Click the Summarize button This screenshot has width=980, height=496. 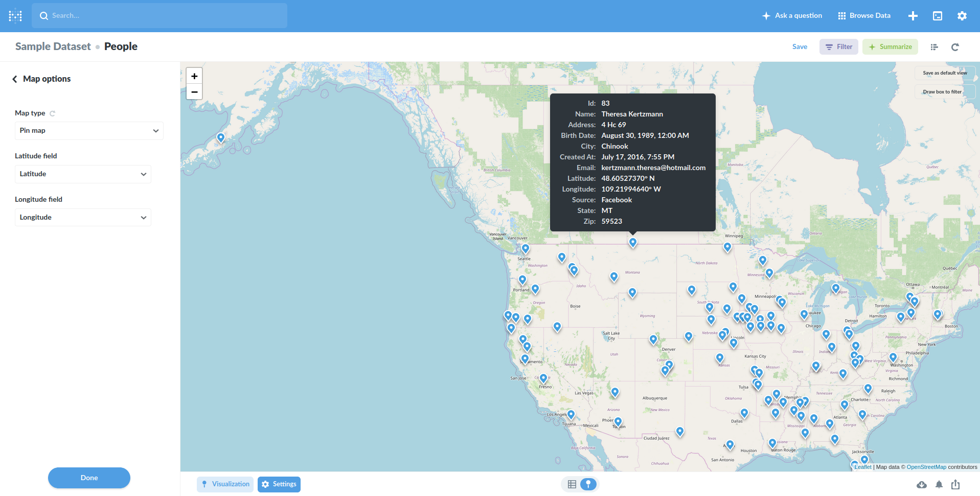[x=890, y=46]
